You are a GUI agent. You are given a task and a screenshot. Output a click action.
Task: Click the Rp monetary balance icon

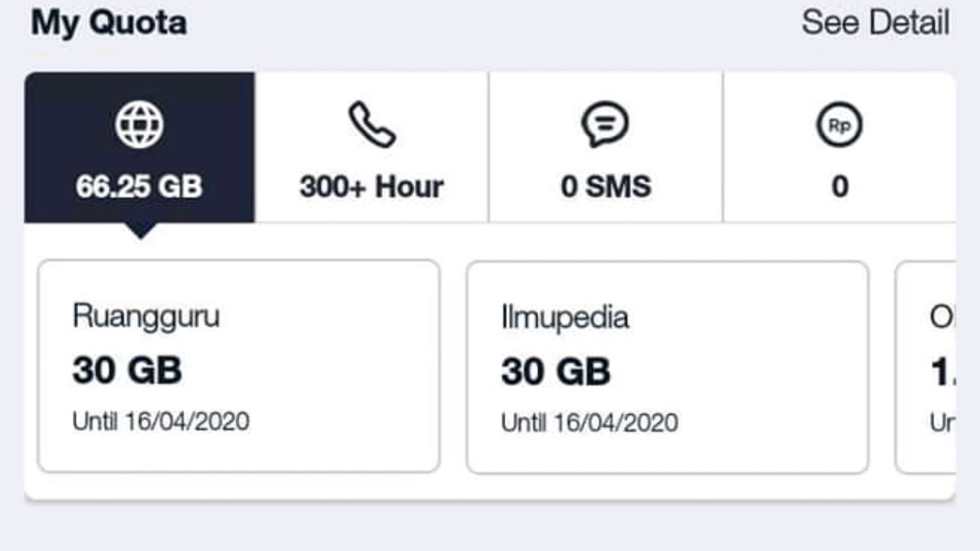click(x=839, y=126)
